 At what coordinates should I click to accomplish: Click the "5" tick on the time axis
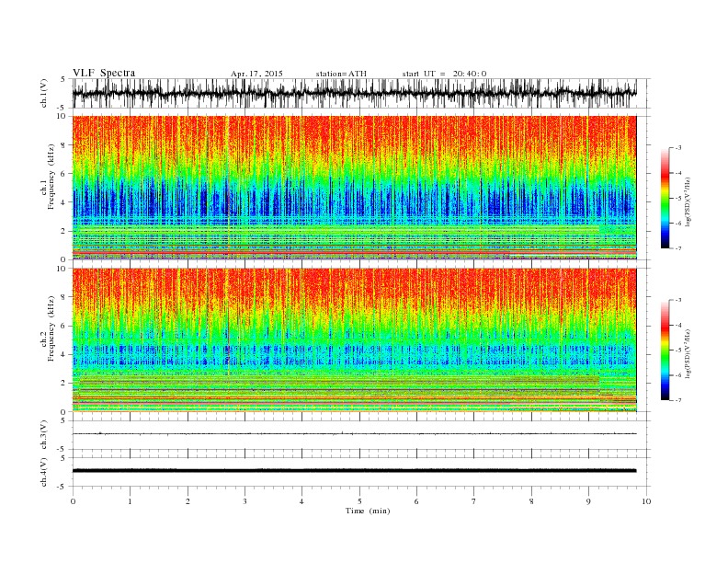click(359, 501)
